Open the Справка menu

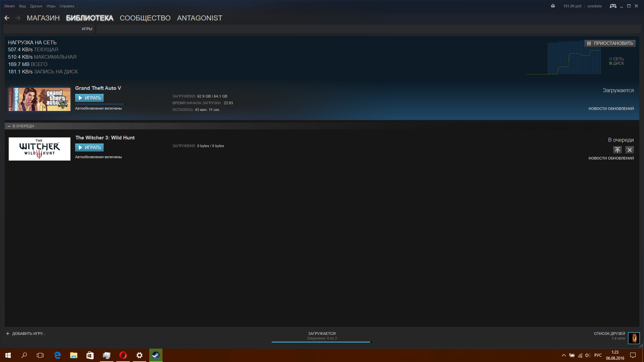tap(67, 6)
